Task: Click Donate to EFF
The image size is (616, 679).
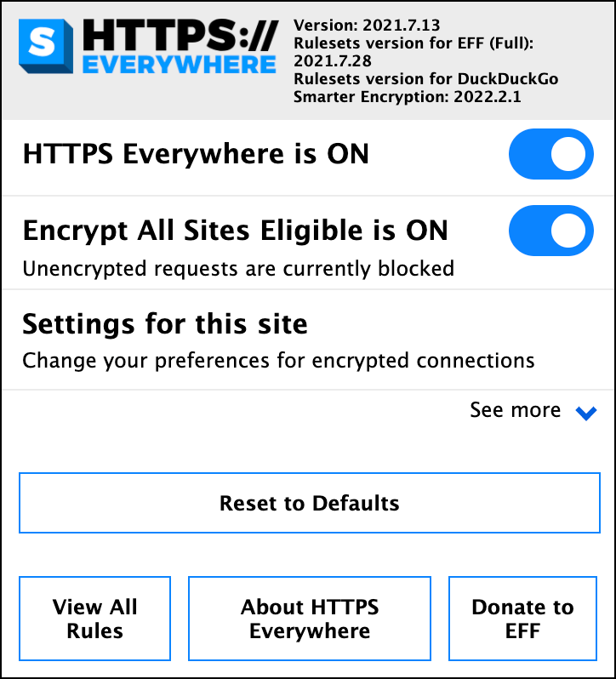Action: pos(523,619)
